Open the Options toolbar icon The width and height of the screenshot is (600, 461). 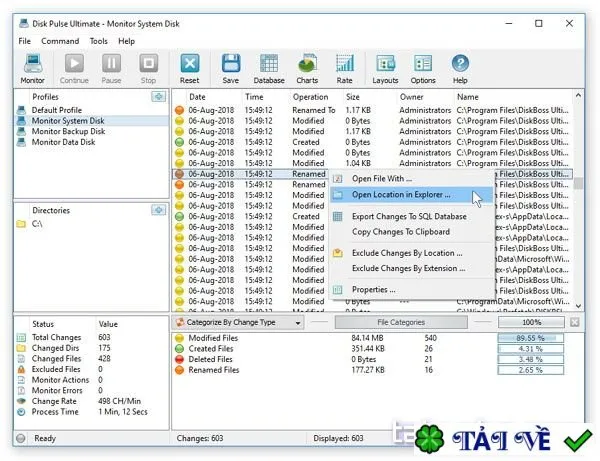tap(423, 64)
